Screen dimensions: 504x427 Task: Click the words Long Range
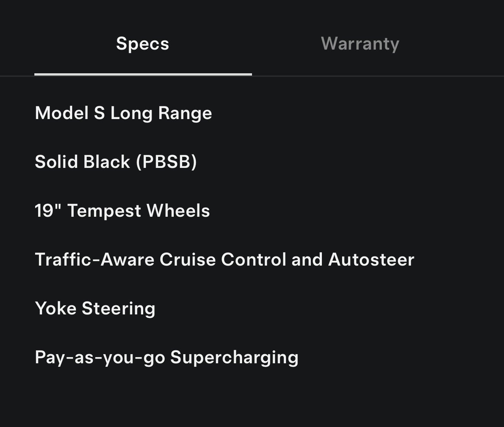click(161, 113)
